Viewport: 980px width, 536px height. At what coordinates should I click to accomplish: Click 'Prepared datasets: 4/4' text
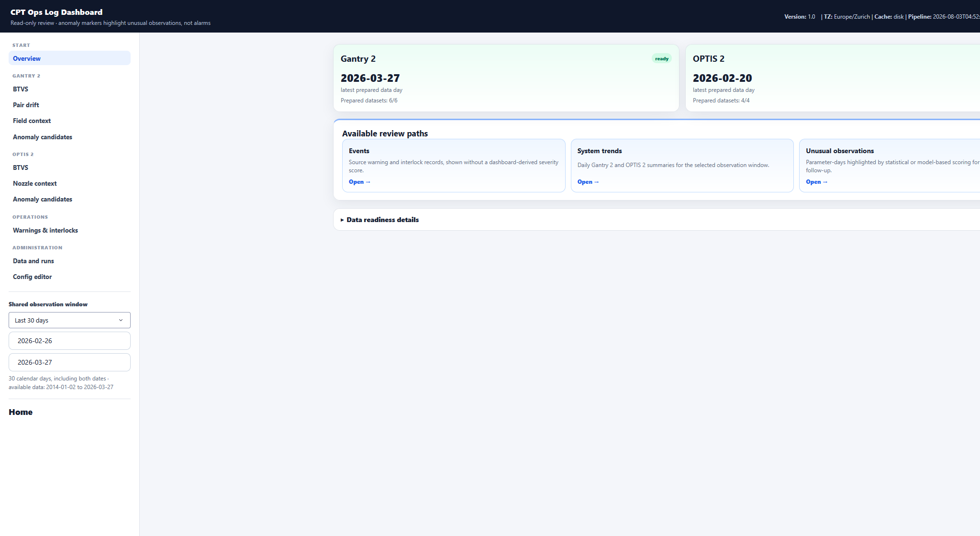coord(721,100)
